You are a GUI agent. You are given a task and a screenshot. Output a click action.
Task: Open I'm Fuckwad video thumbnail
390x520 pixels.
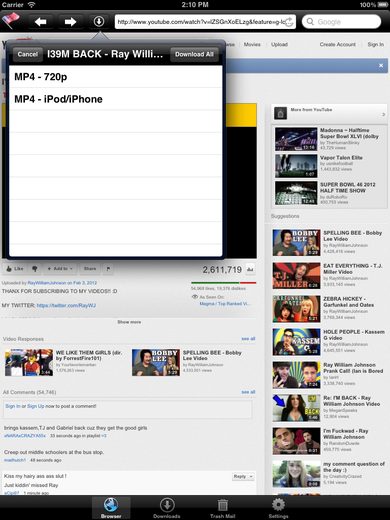296,441
